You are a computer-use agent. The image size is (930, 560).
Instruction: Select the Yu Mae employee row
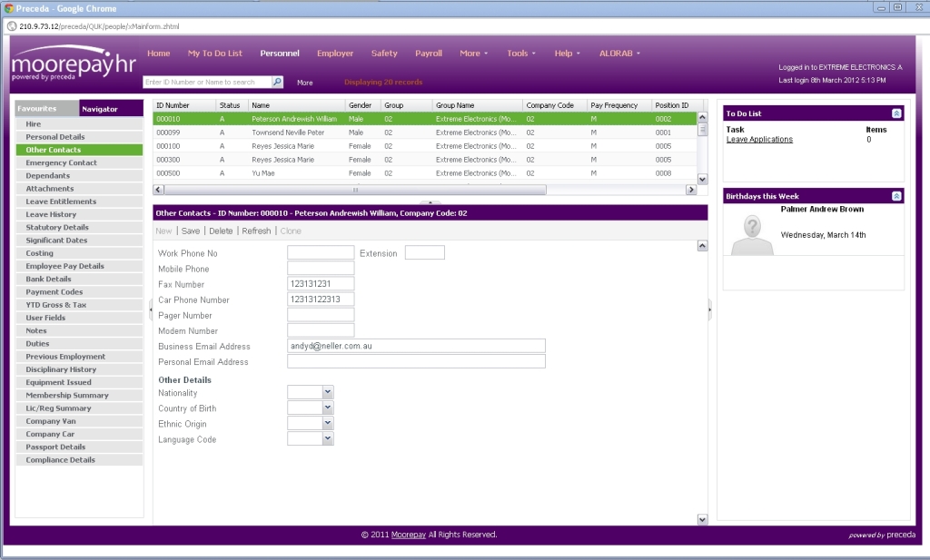425,173
